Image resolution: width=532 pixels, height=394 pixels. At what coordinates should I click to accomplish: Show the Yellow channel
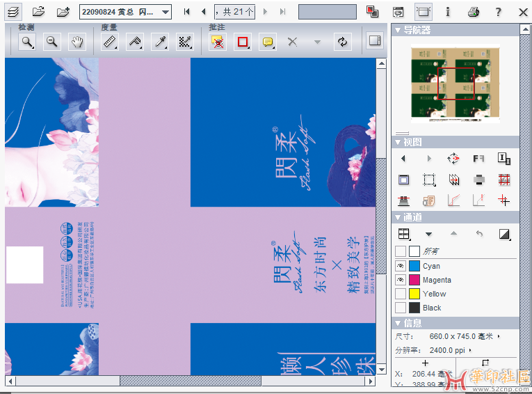pos(401,294)
